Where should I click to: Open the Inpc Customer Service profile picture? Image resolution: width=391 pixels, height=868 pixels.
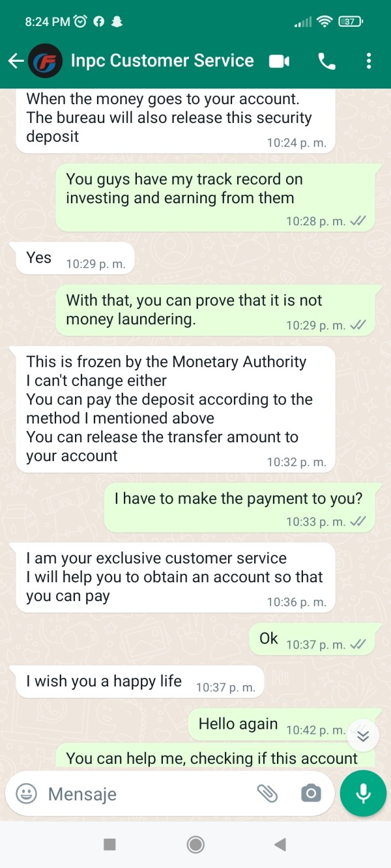46,61
